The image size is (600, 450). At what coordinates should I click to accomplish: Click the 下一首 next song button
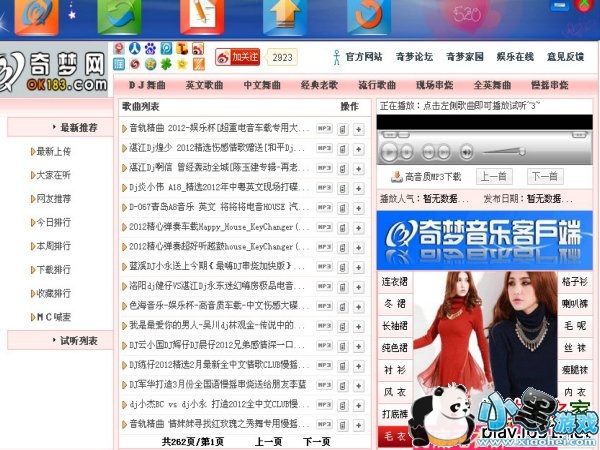(x=545, y=177)
